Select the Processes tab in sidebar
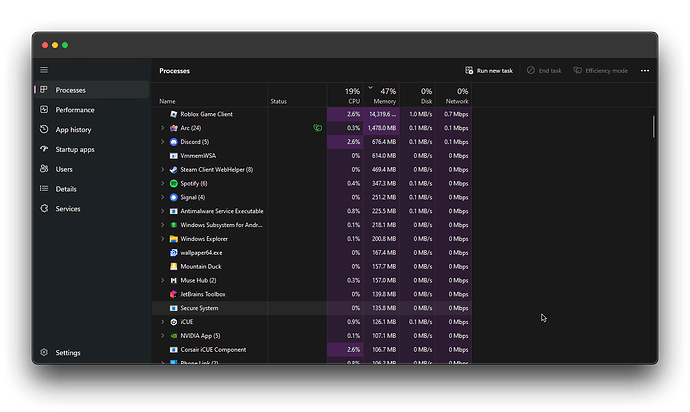This screenshot has width=690, height=412. [70, 90]
